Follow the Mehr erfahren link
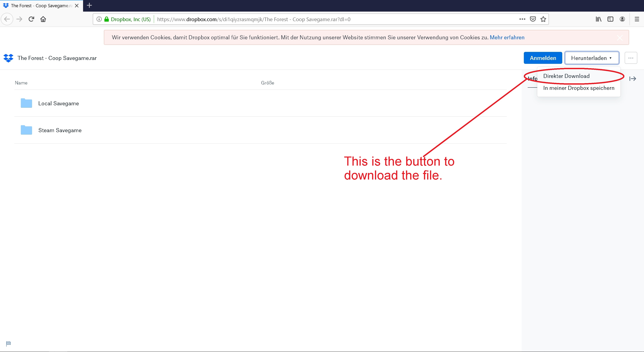This screenshot has height=352, width=644. point(507,37)
